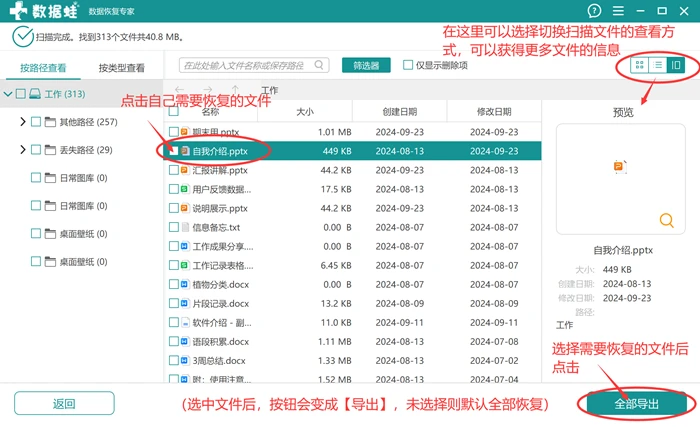Select the 按路径查看 tab
The width and height of the screenshot is (700, 427).
(x=43, y=68)
